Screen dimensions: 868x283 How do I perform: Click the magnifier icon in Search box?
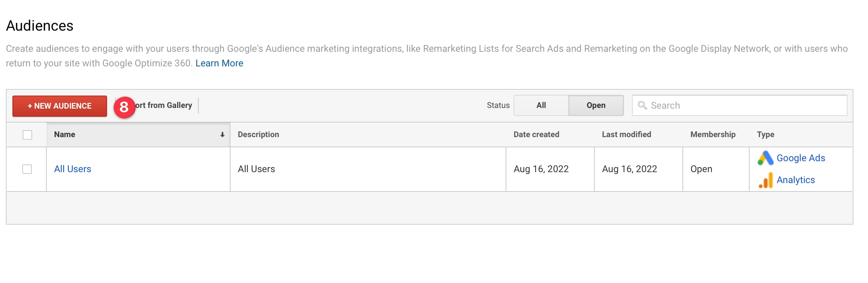point(642,105)
